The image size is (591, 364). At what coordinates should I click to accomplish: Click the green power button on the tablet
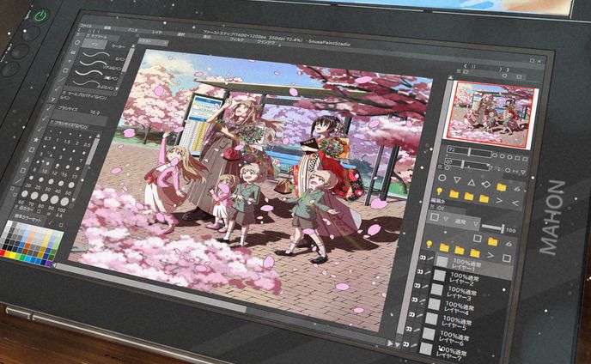[x=40, y=16]
